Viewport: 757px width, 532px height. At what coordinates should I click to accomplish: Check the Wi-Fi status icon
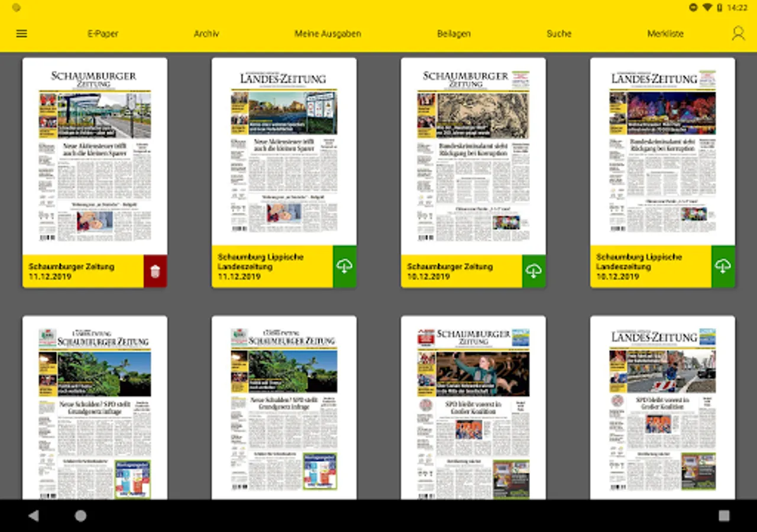coord(707,8)
